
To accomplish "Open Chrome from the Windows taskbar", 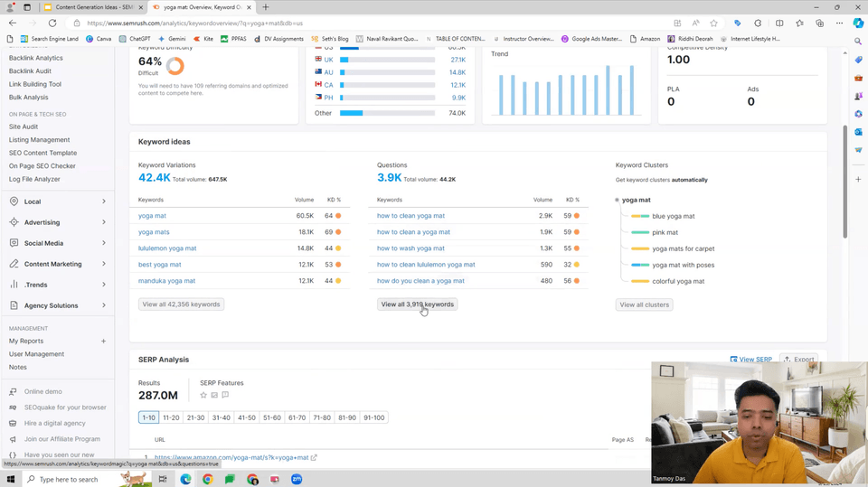I will click(207, 479).
